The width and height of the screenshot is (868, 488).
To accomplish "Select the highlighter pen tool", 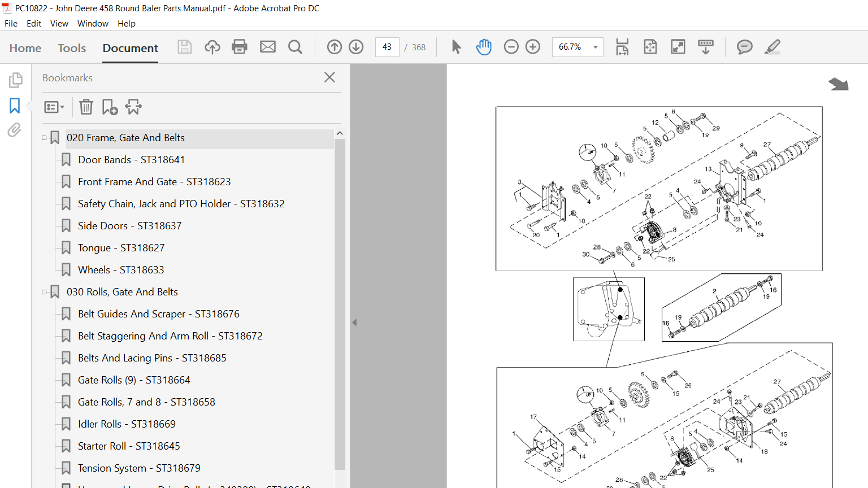I will click(772, 47).
